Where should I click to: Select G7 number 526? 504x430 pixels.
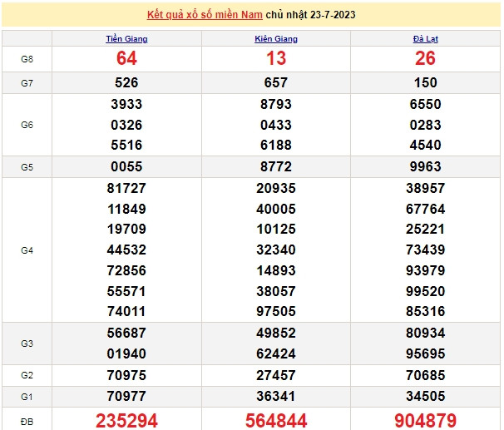click(126, 82)
